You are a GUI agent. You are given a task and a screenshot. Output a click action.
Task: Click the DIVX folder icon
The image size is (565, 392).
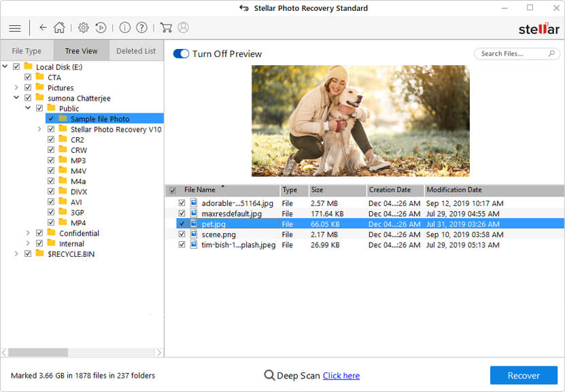[x=63, y=191]
